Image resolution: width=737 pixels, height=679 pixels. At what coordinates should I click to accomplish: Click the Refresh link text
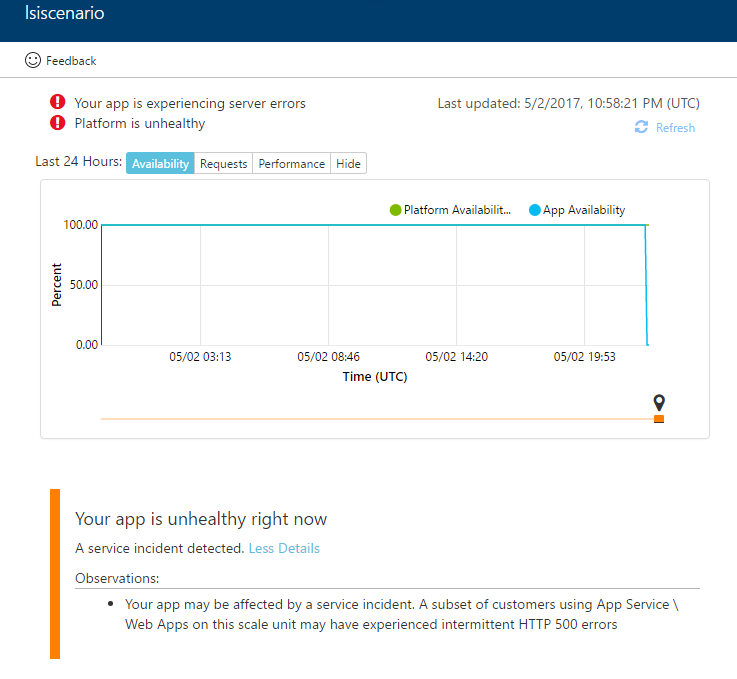pos(675,128)
